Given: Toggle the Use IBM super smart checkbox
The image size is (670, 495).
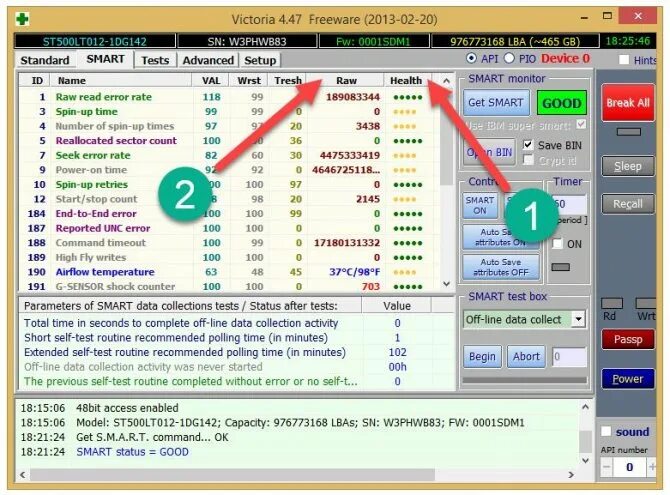Looking at the screenshot, I should (x=581, y=125).
